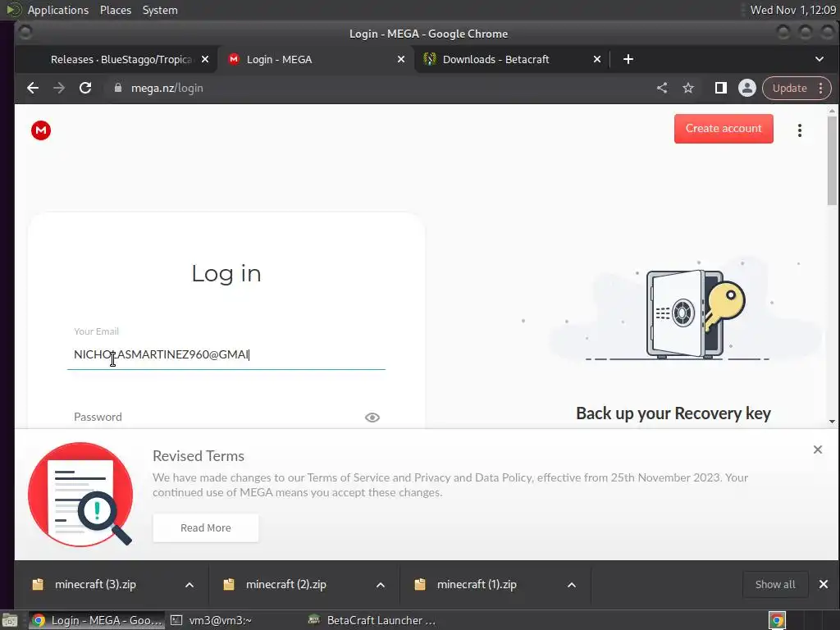Click Read More about revised terms
Image resolution: width=840 pixels, height=630 pixels.
pos(206,528)
